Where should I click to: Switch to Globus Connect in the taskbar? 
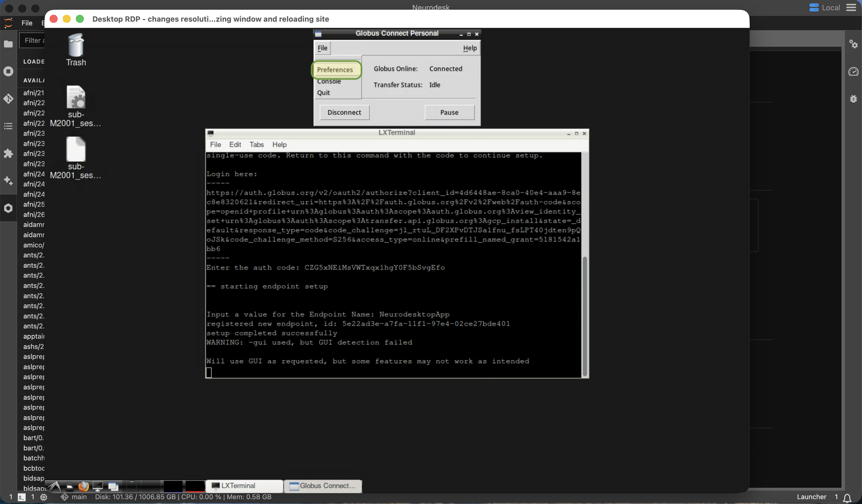click(x=323, y=486)
